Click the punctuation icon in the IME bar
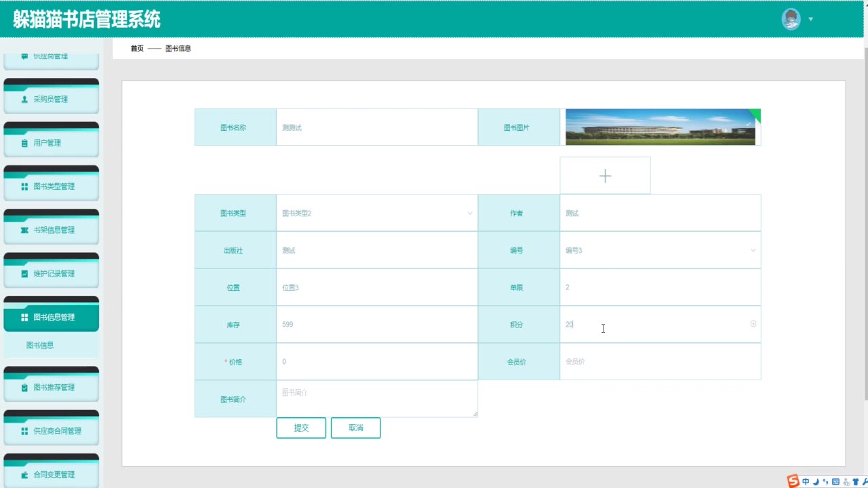Screen dimensions: 868x488 point(825,483)
